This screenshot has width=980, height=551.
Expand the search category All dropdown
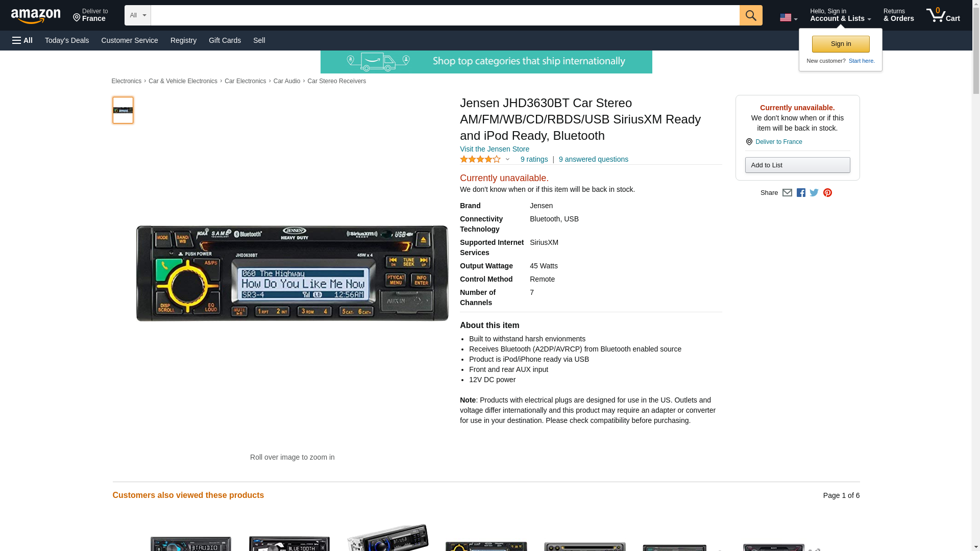pyautogui.click(x=137, y=15)
